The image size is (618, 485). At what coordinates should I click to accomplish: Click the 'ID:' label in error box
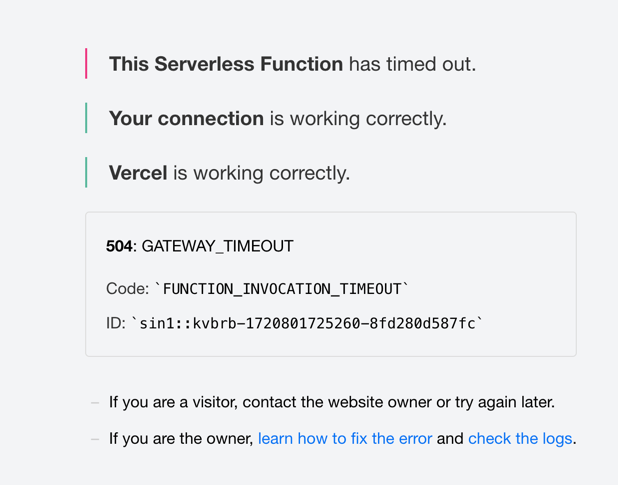[x=116, y=323]
